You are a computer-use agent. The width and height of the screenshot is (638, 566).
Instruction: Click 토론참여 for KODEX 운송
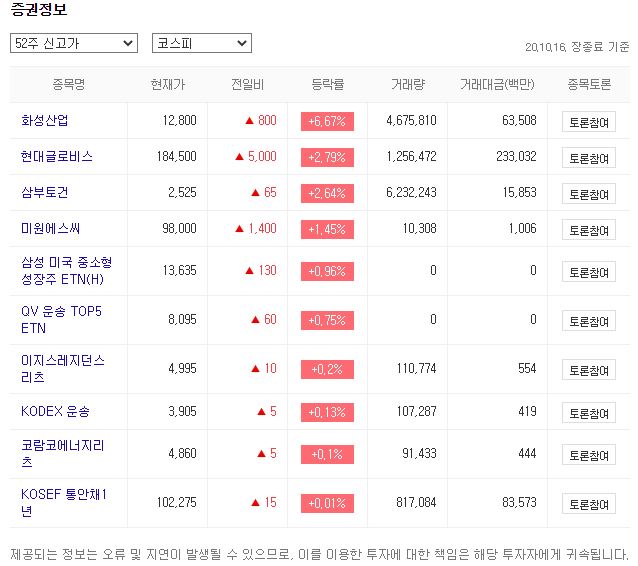coord(589,413)
